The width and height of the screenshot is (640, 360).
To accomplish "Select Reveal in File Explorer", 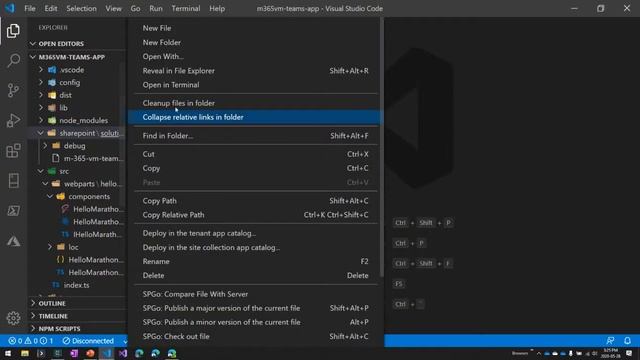I will point(256,71).
